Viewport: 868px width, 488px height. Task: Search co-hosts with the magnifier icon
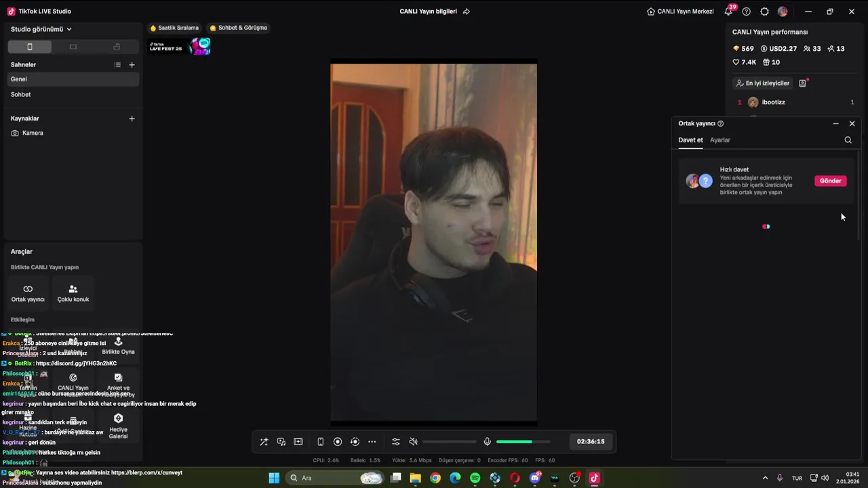coord(848,140)
